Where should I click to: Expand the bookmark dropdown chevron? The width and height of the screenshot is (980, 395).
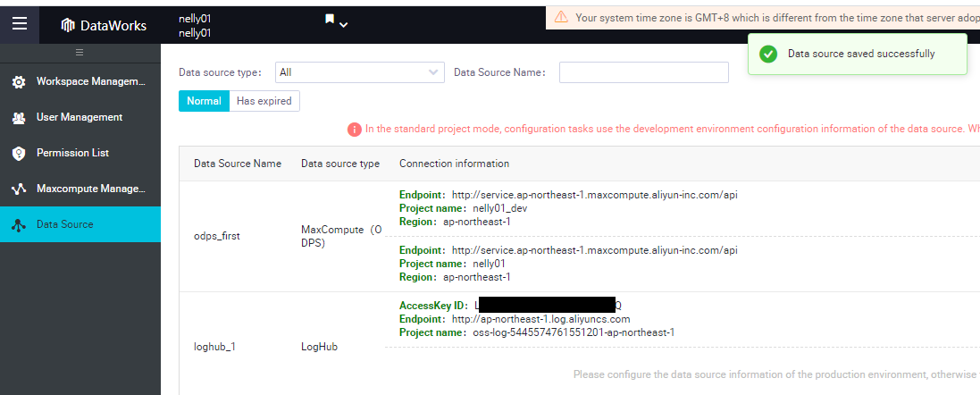click(343, 25)
